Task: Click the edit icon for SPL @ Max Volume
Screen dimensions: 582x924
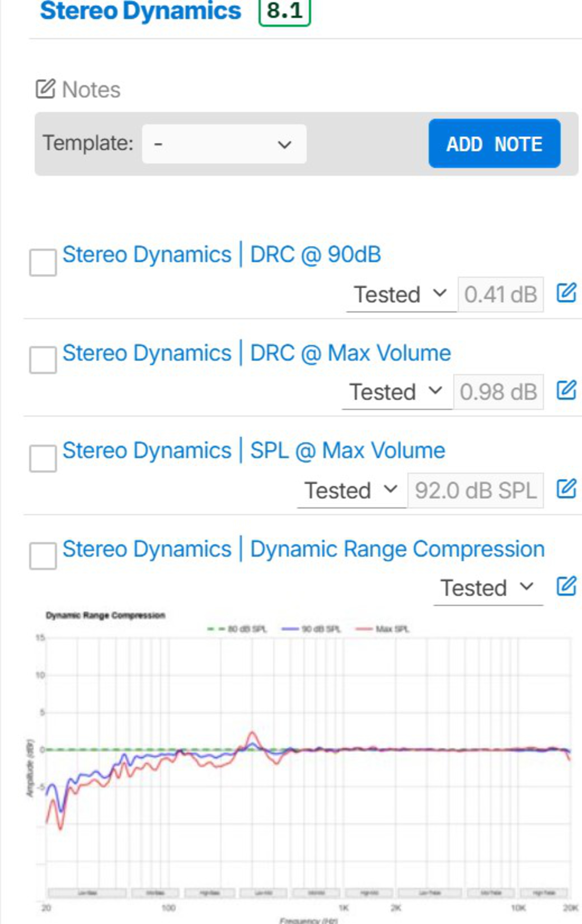Action: tap(566, 489)
